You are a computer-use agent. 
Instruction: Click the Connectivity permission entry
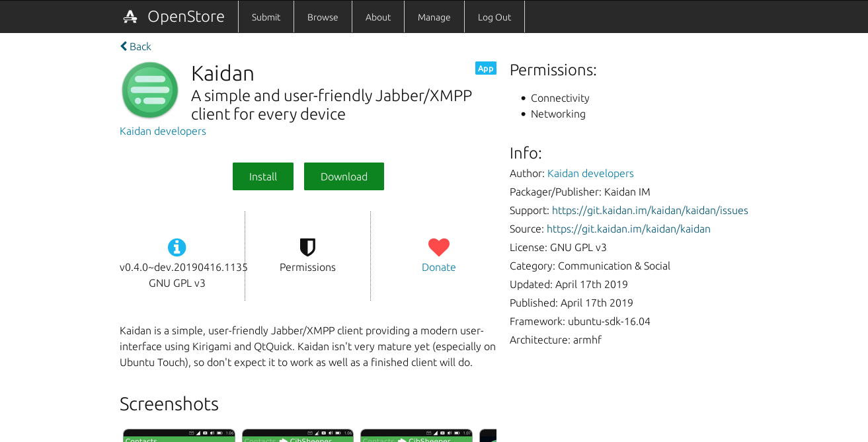point(560,98)
